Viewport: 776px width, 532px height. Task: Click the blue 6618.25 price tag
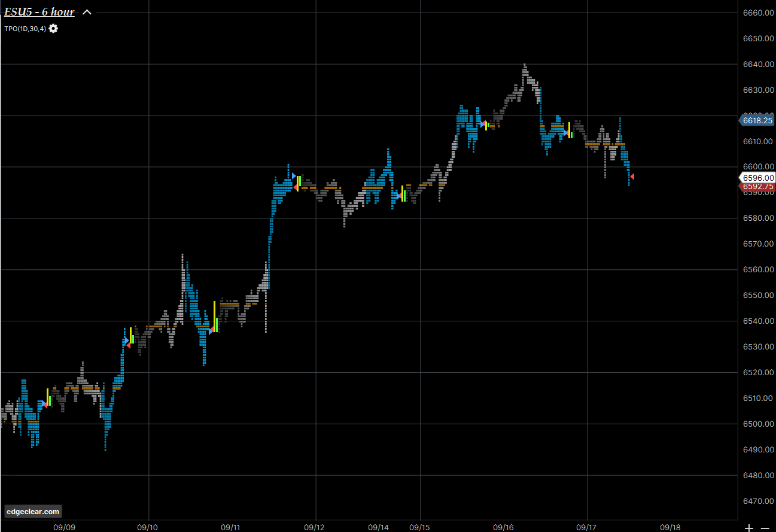[x=758, y=120]
